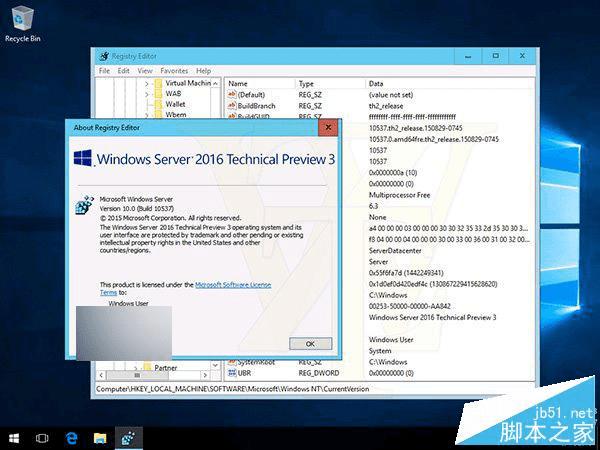Open the Recycle Bin desktop icon
The width and height of the screenshot is (600, 450).
click(x=23, y=24)
